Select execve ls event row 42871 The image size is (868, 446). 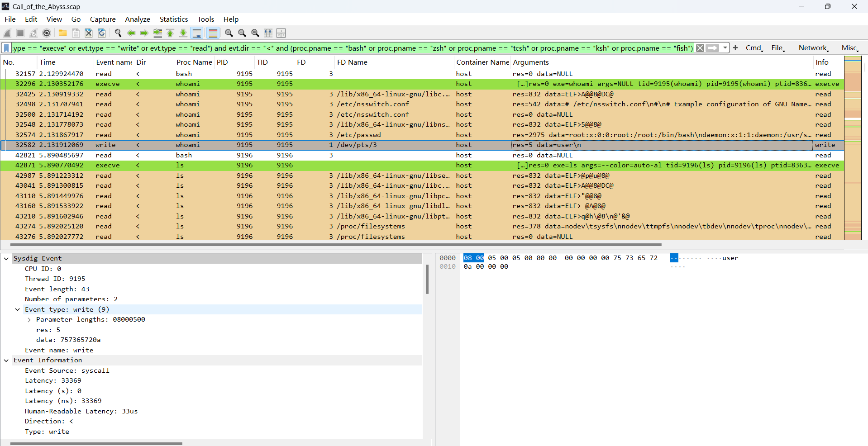point(422,166)
